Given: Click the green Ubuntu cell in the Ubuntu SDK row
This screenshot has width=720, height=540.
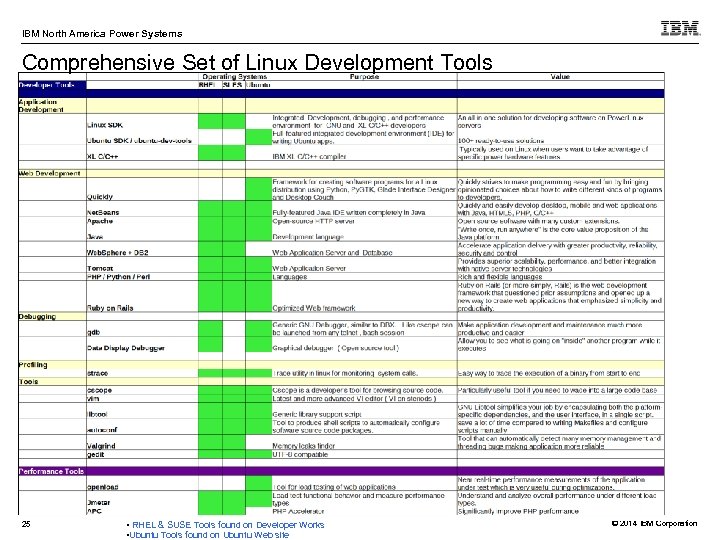Looking at the screenshot, I should (x=259, y=137).
